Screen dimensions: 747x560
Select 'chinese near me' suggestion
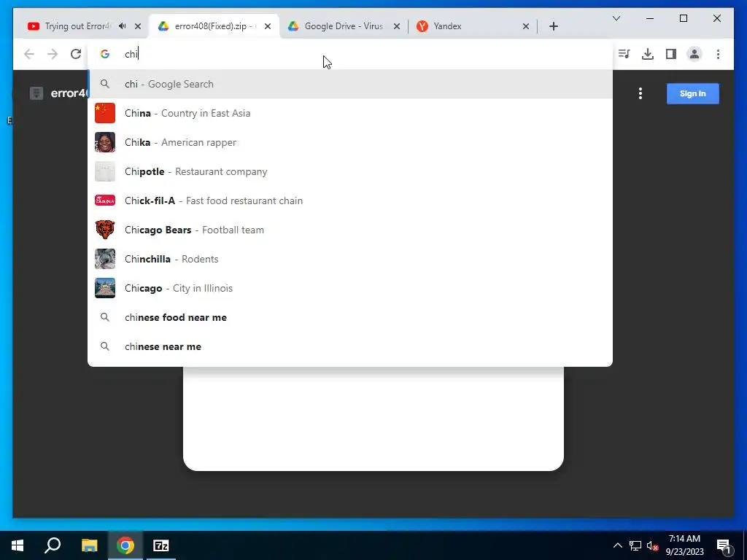click(x=349, y=346)
